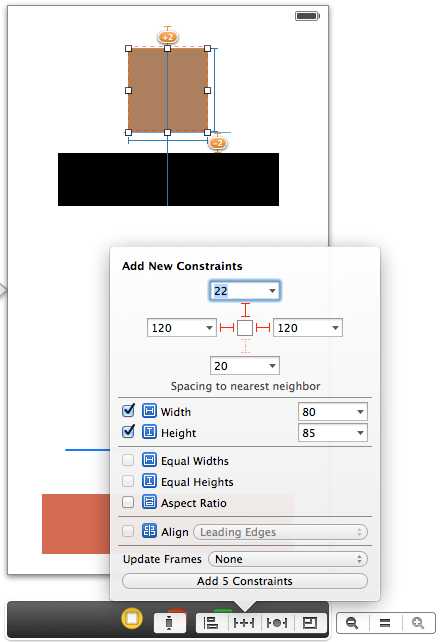The height and width of the screenshot is (642, 440).
Task: Toggle the top spacing constraint strut
Action: [x=245, y=310]
